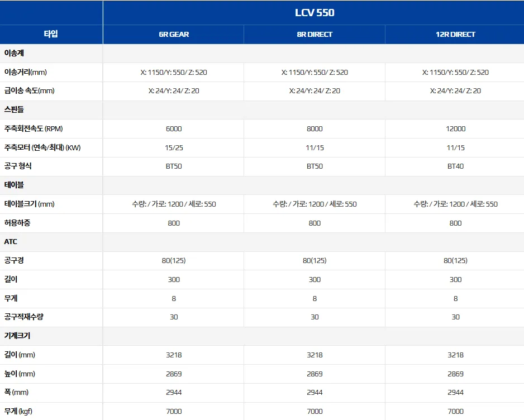Image resolution: width=524 pixels, height=420 pixels.
Task: Click the 테이블 section row label
Action: point(14,185)
